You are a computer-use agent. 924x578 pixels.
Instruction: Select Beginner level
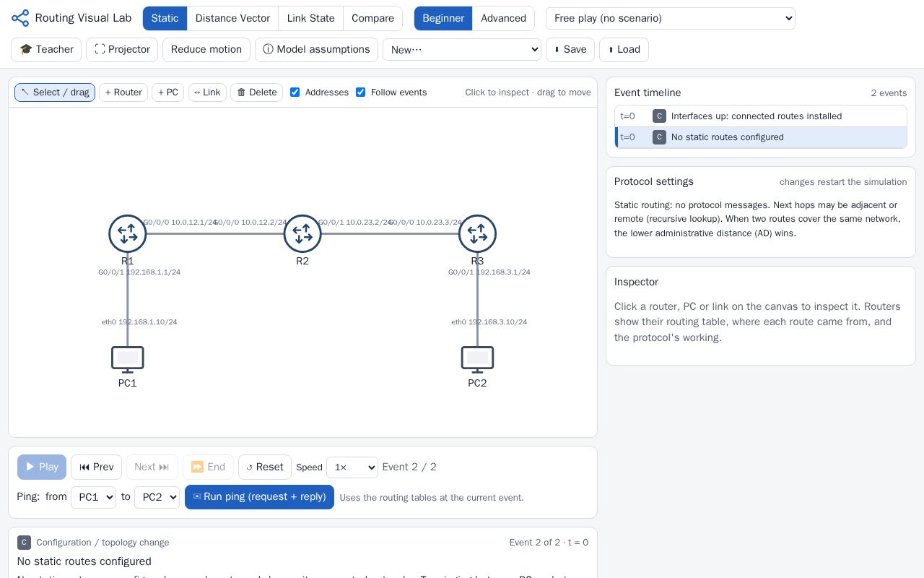pyautogui.click(x=443, y=18)
